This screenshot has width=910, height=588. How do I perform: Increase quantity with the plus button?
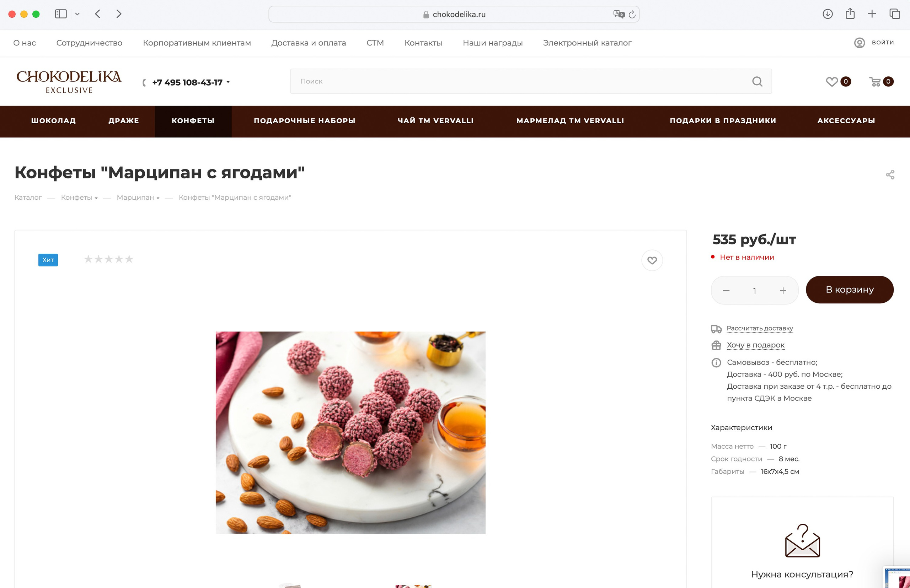pos(782,291)
